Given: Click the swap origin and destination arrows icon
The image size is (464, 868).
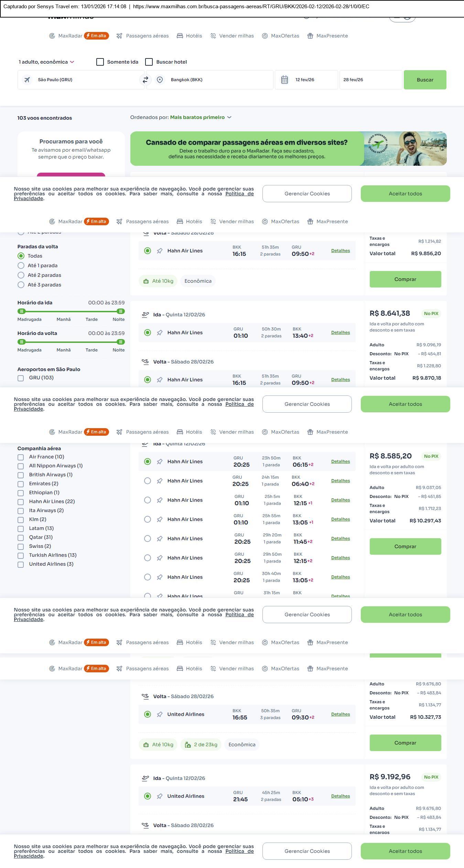Looking at the screenshot, I should (145, 80).
